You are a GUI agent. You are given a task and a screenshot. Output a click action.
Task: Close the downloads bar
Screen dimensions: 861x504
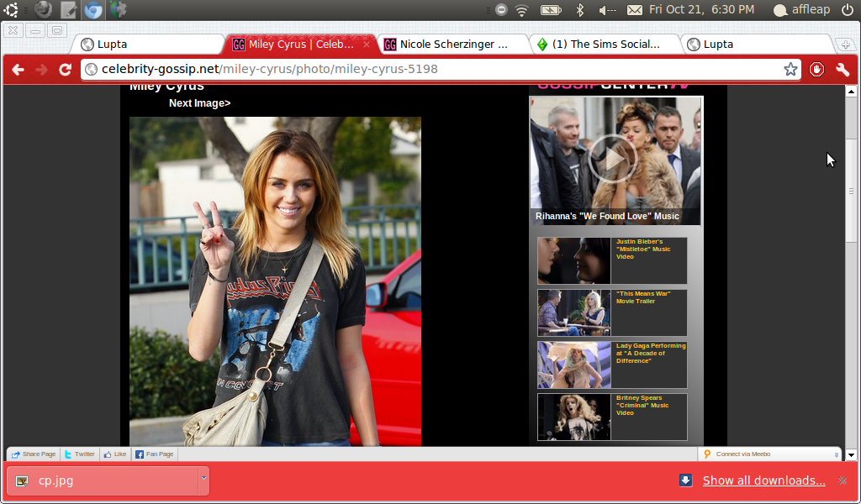(x=843, y=480)
